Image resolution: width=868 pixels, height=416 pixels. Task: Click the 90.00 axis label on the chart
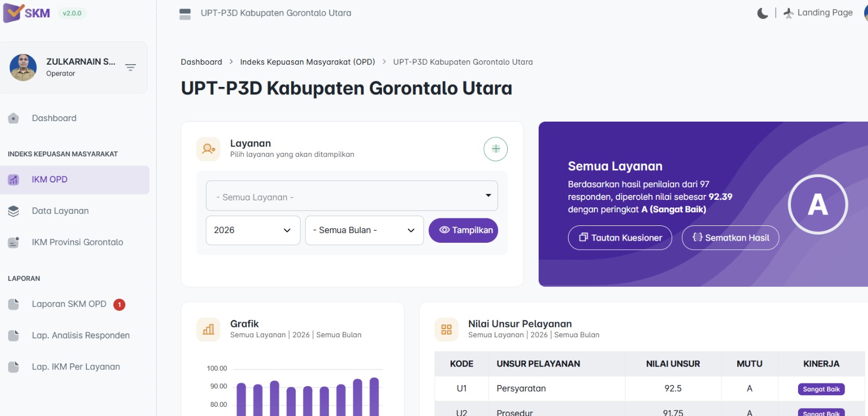219,386
